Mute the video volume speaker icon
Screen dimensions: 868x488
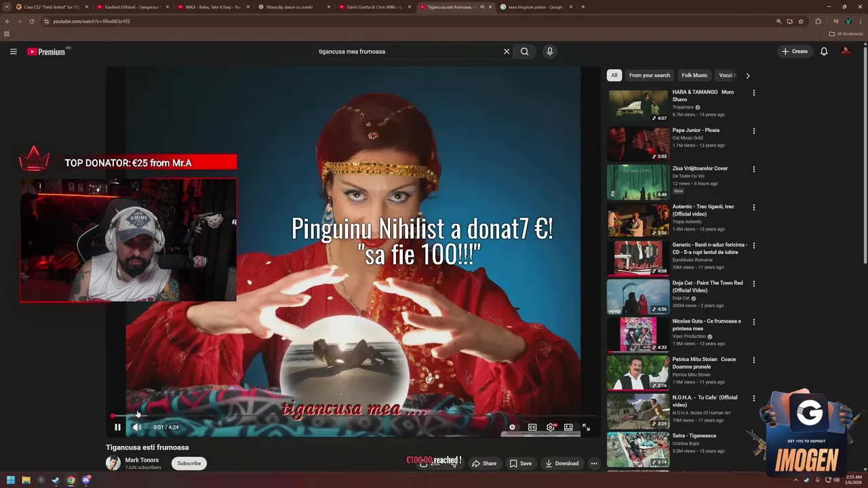[137, 427]
